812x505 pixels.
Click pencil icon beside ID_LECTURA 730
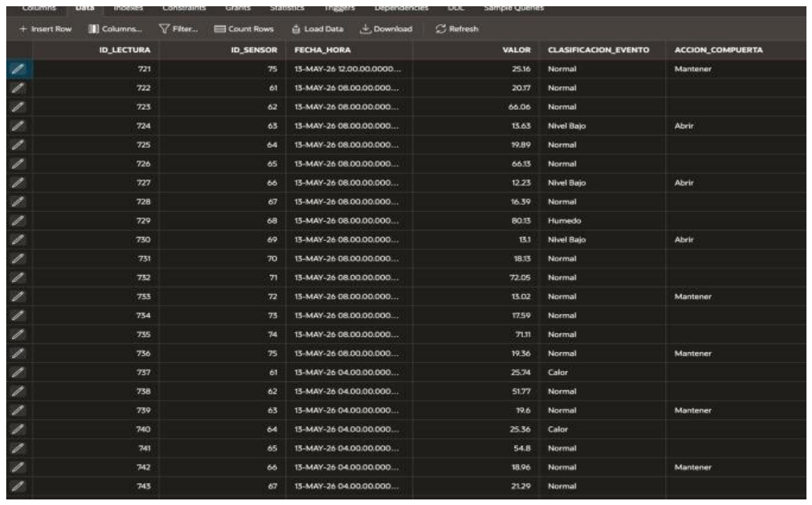tap(18, 240)
